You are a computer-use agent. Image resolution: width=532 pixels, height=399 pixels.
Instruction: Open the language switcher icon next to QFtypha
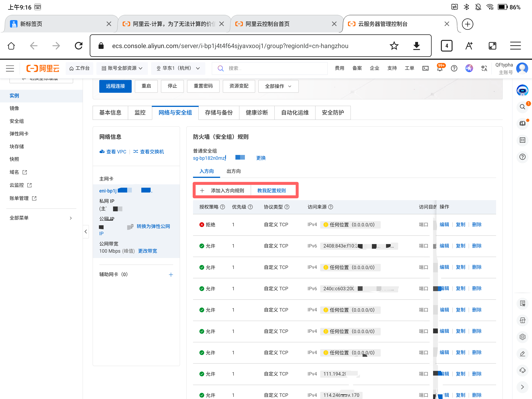click(x=484, y=68)
